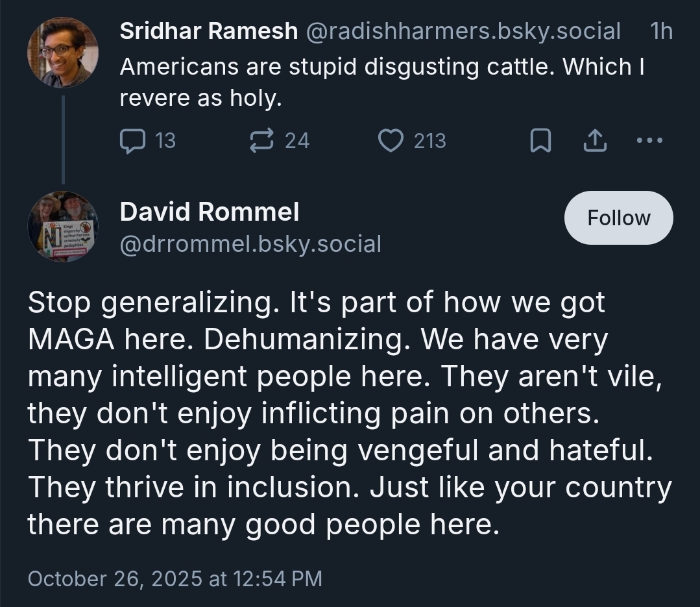Toggle the bookmark icon to save post
Image resolution: width=700 pixels, height=607 pixels.
(540, 141)
